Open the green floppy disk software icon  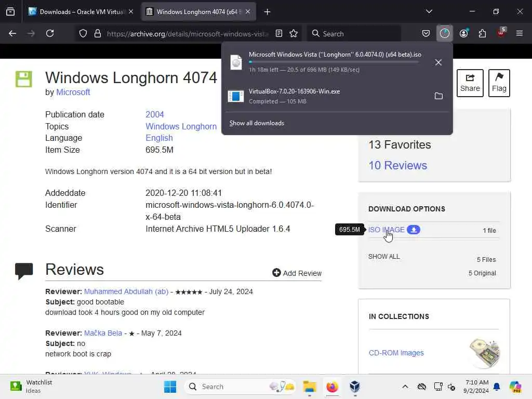coord(24,79)
